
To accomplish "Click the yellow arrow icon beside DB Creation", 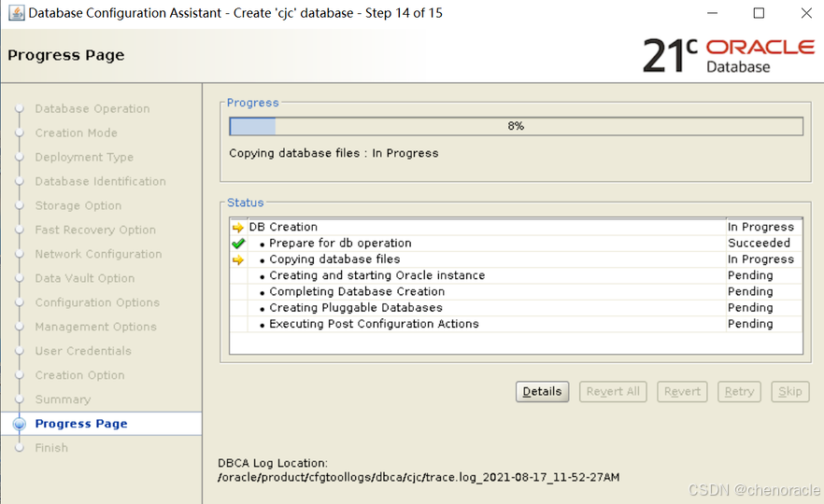I will (x=238, y=228).
